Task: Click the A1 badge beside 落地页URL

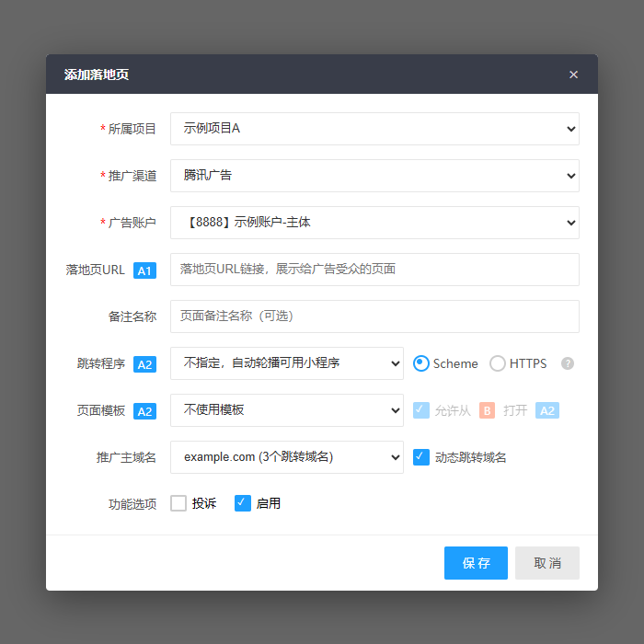Action: 144,270
